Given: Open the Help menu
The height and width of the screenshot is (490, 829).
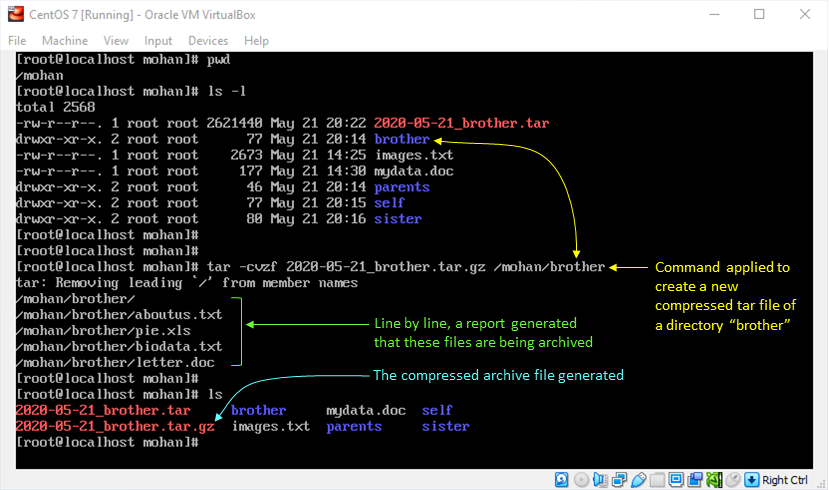Looking at the screenshot, I should click(x=256, y=41).
